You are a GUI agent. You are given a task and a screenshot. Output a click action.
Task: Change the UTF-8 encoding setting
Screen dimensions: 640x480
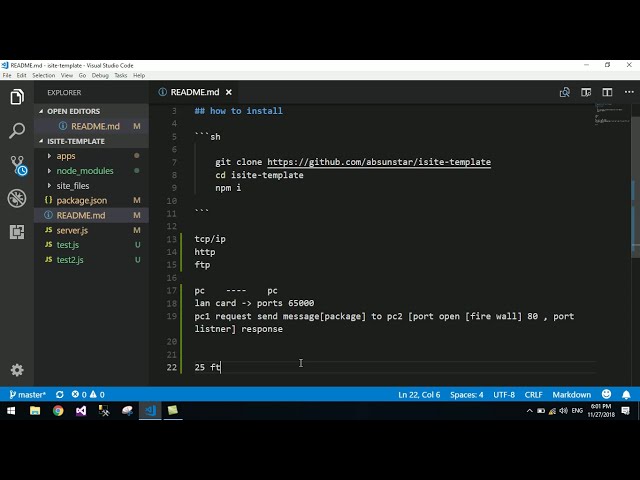(504, 395)
